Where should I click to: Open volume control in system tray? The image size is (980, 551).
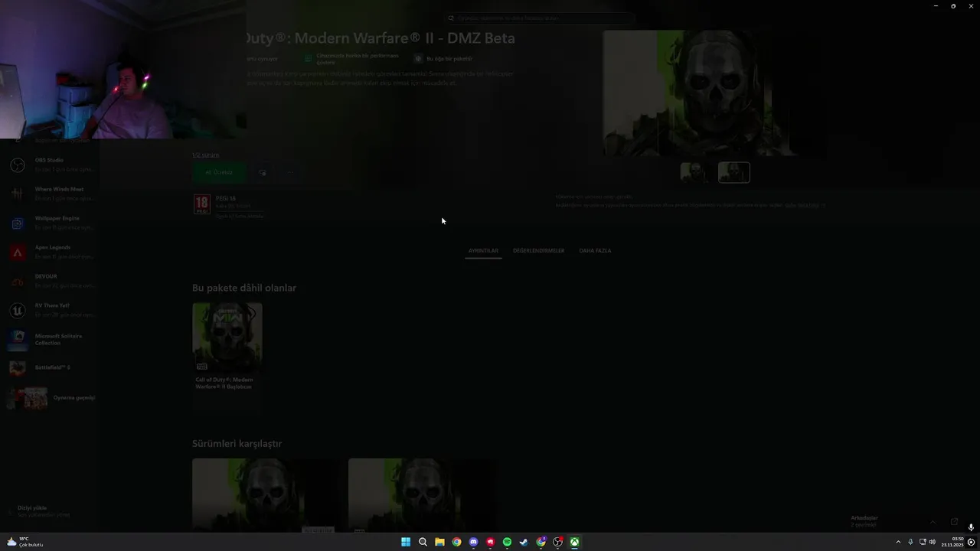tap(932, 542)
